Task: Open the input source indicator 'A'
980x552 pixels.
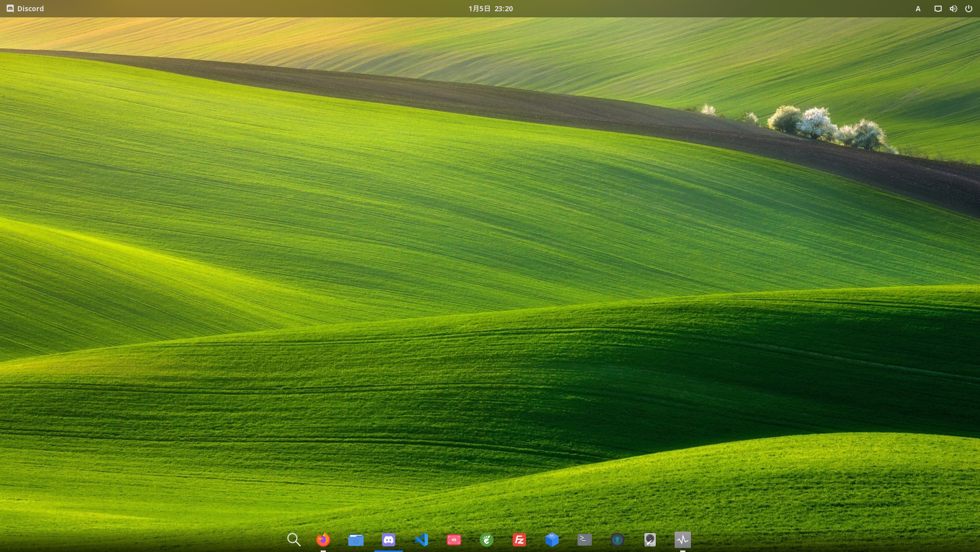Action: point(918,9)
